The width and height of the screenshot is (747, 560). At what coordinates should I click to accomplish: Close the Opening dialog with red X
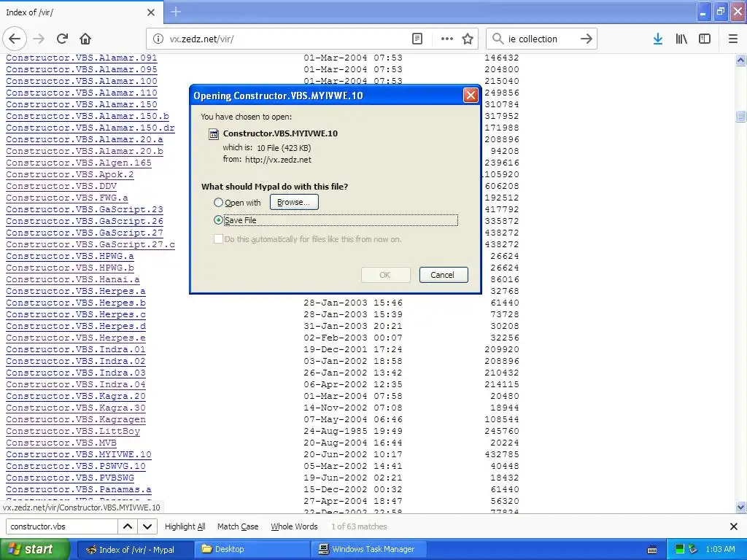coord(471,96)
